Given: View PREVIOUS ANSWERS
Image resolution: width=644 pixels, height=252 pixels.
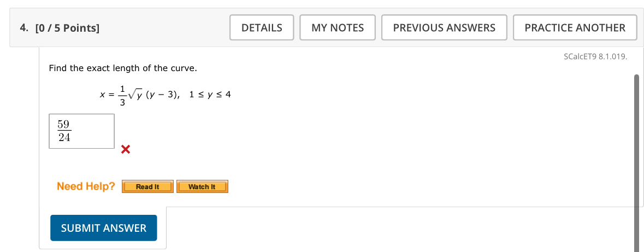Looking at the screenshot, I should point(444,27).
